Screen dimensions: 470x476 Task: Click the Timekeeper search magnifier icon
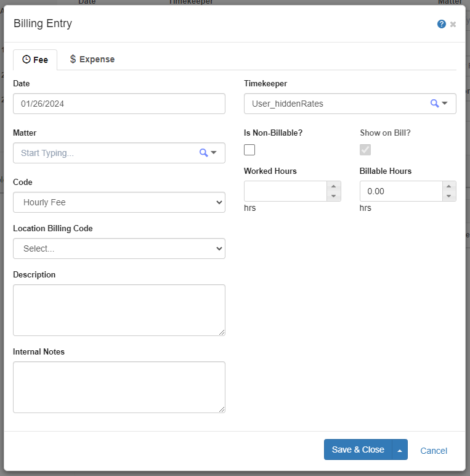click(x=434, y=103)
